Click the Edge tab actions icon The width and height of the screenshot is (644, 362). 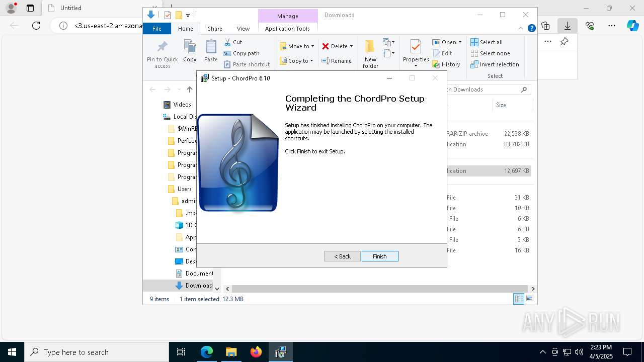pyautogui.click(x=30, y=8)
